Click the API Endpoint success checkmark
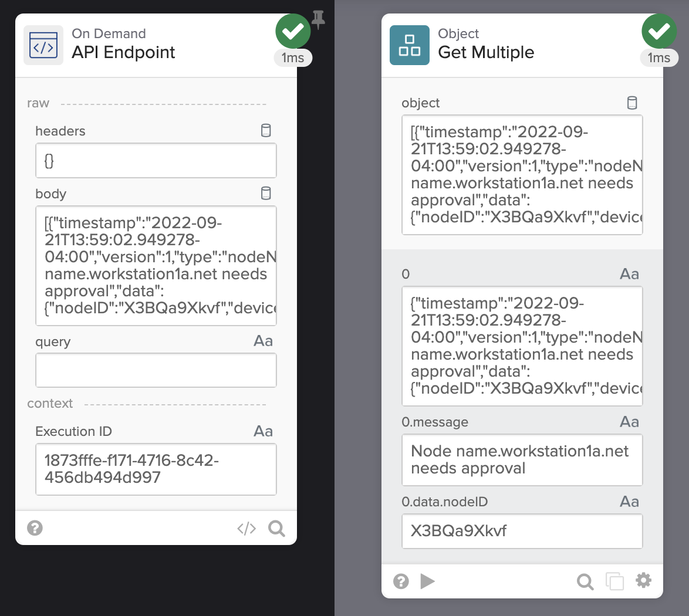 [x=293, y=31]
